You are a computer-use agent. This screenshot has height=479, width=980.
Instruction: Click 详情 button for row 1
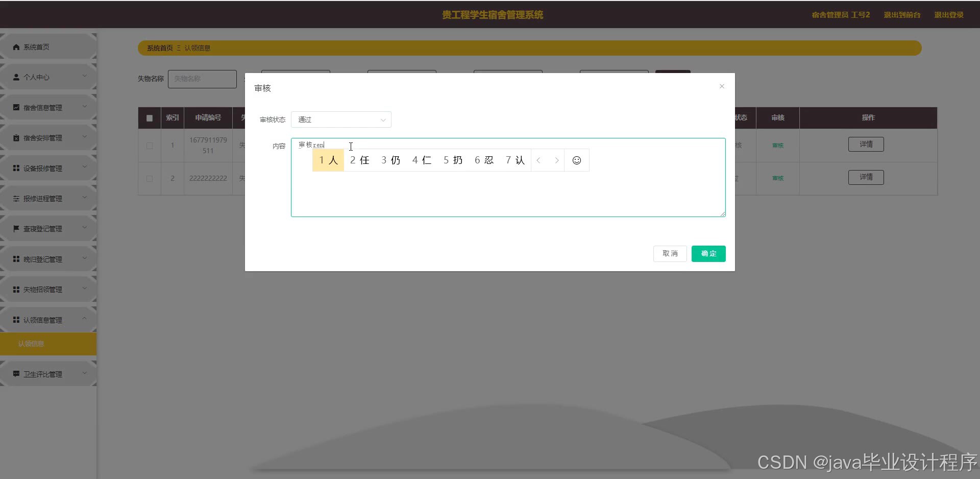(x=866, y=145)
